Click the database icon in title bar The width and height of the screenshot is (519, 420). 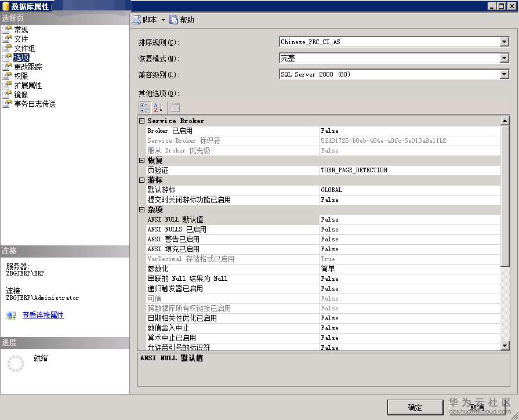[5, 6]
